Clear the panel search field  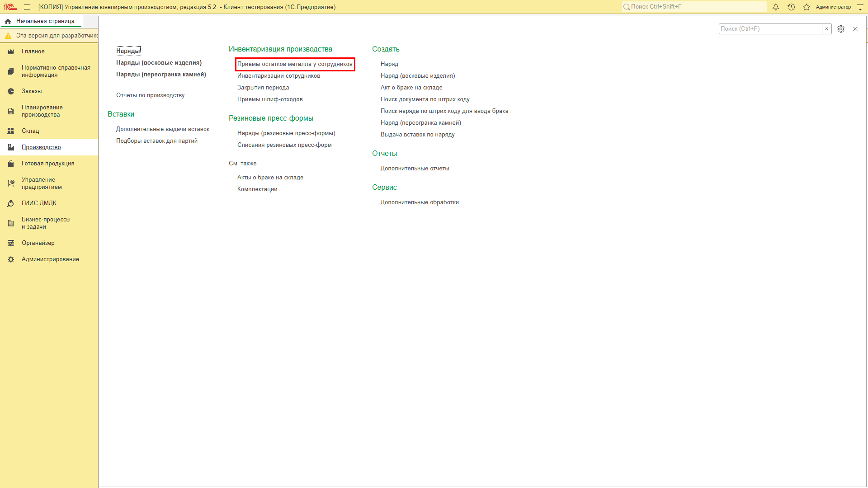point(826,29)
